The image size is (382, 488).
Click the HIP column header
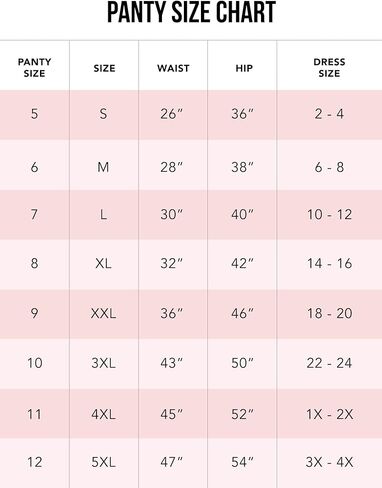(x=244, y=68)
